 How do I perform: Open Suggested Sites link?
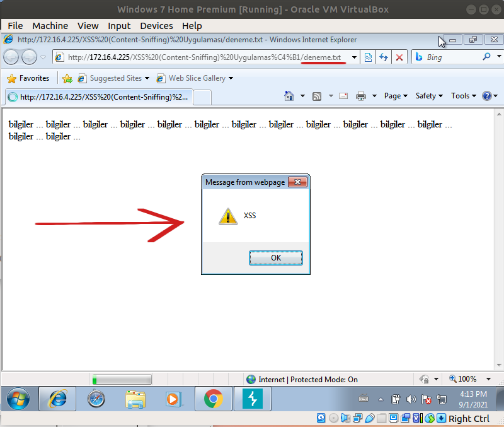(114, 78)
